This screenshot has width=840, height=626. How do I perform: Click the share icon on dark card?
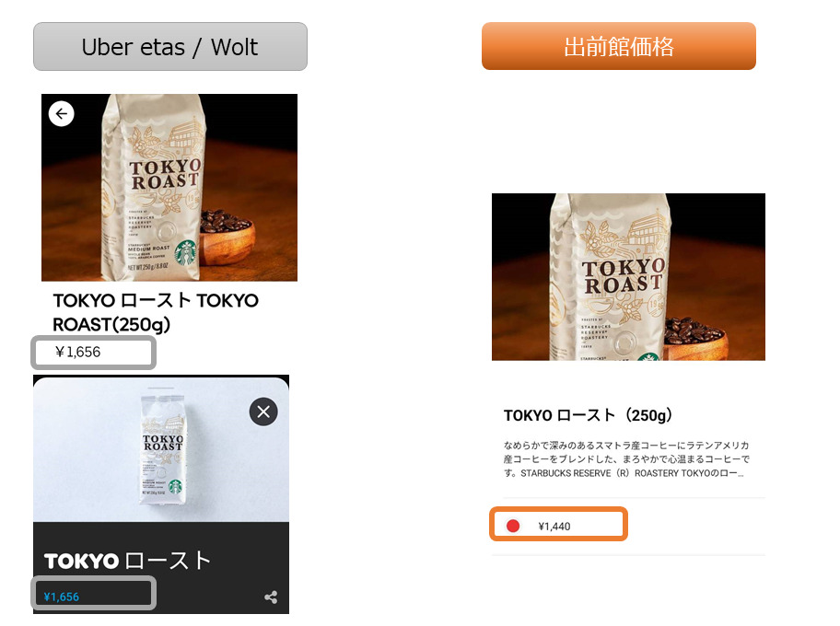[271, 597]
